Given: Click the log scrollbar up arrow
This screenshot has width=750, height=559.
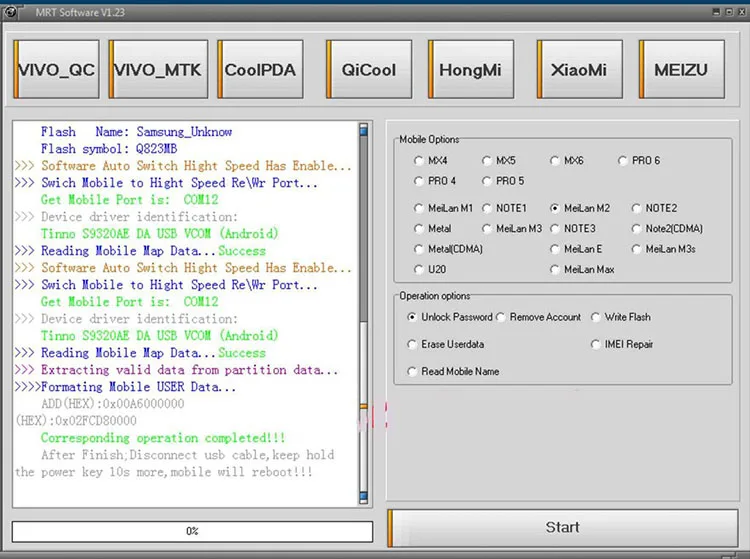Looking at the screenshot, I should click(x=364, y=129).
